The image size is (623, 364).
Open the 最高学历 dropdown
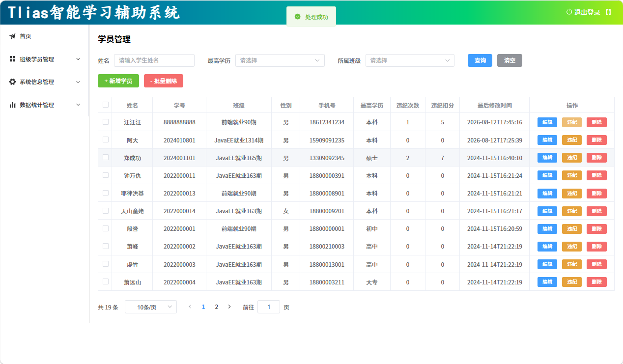point(280,60)
